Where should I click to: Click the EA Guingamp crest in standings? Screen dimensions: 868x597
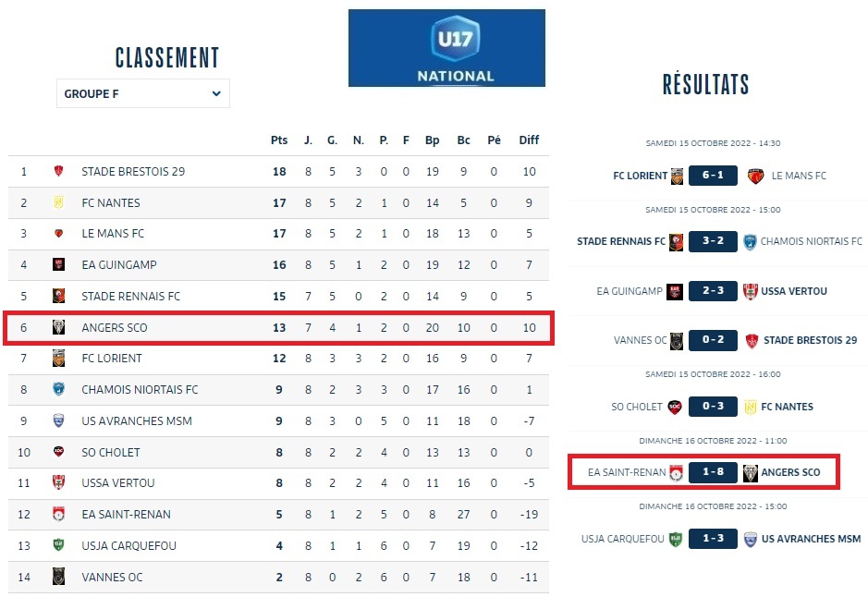pyautogui.click(x=59, y=265)
